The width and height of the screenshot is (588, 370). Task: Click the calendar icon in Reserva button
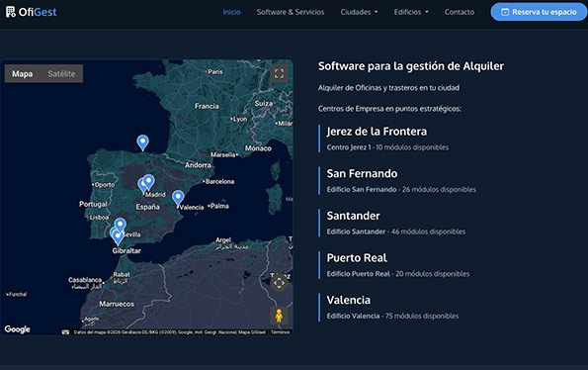(x=505, y=12)
